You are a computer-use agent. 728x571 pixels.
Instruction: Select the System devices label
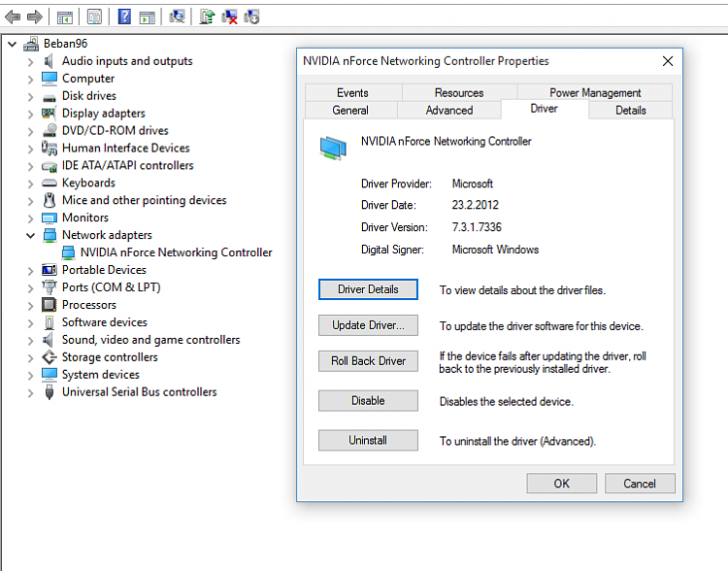101,375
